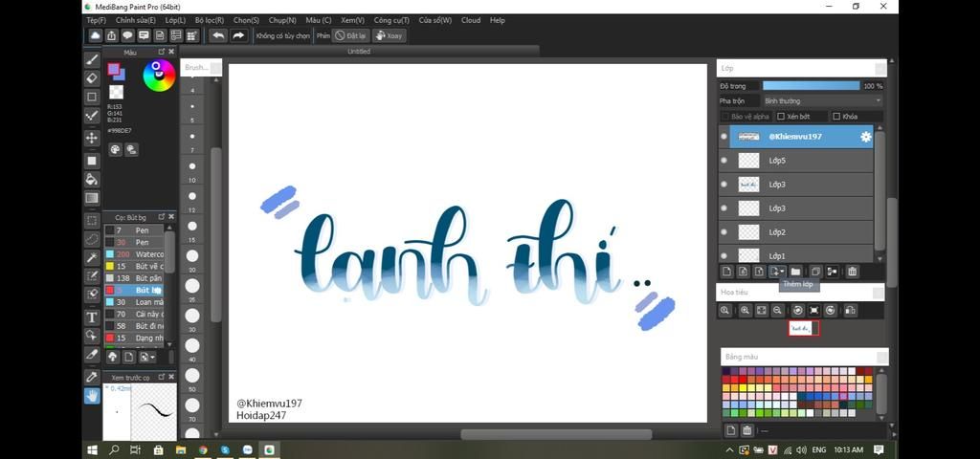Activate the Hand tool

click(92, 395)
